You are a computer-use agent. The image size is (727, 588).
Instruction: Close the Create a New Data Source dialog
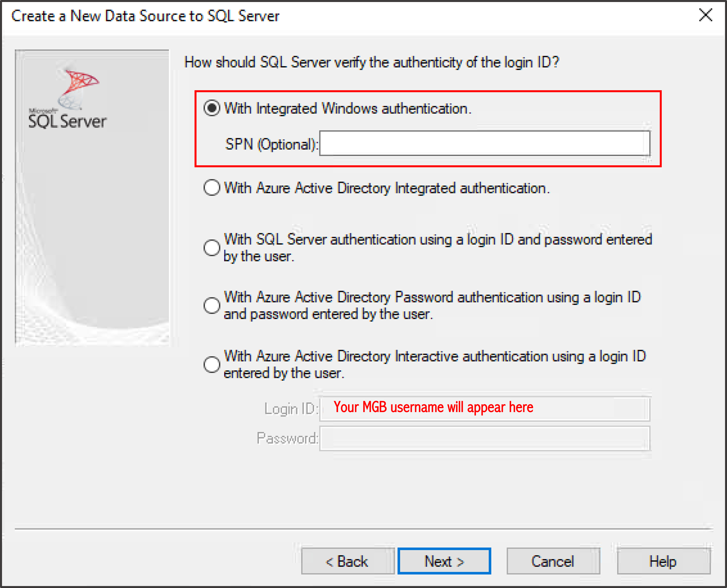point(706,15)
